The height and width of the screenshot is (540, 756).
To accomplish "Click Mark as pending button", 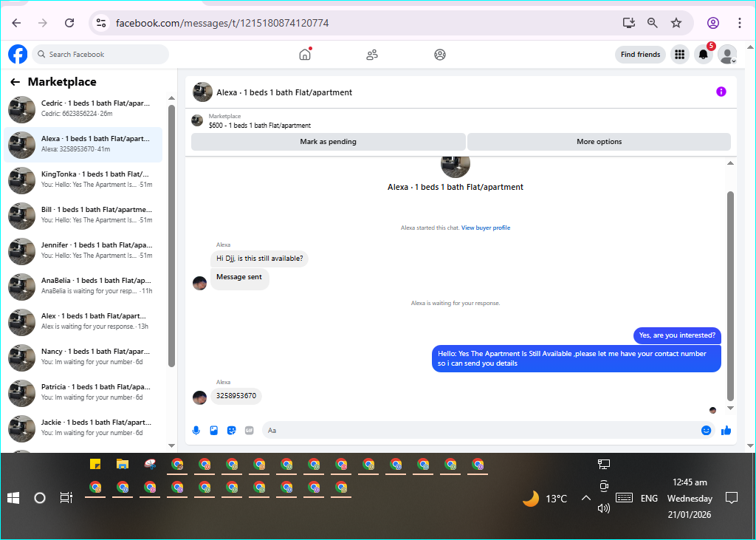I will pos(329,141).
